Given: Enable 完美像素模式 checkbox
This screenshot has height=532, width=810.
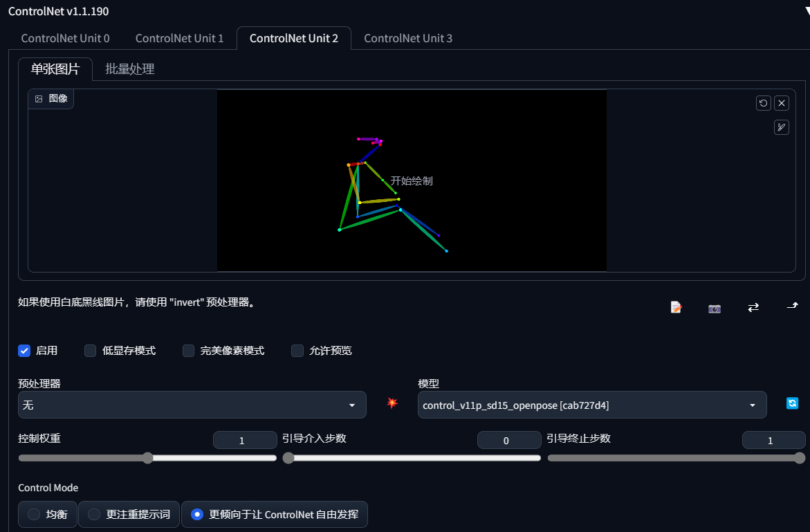Looking at the screenshot, I should (x=189, y=351).
